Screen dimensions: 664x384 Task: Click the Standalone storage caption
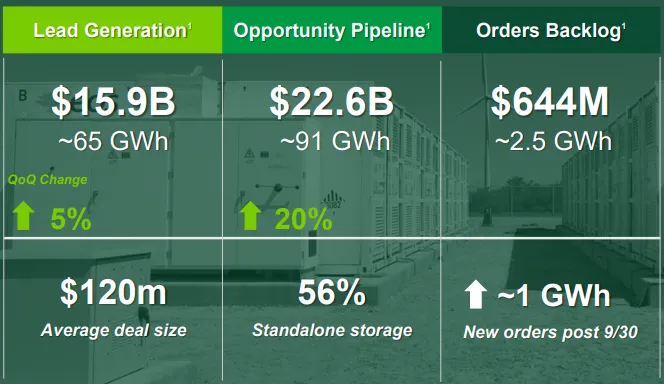coord(332,330)
